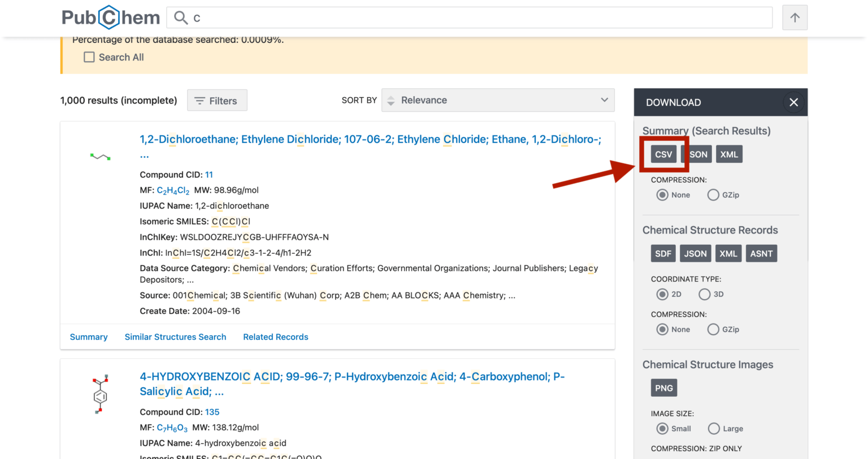Open the Relevance sort dropdown
This screenshot has width=868, height=459.
(x=498, y=100)
